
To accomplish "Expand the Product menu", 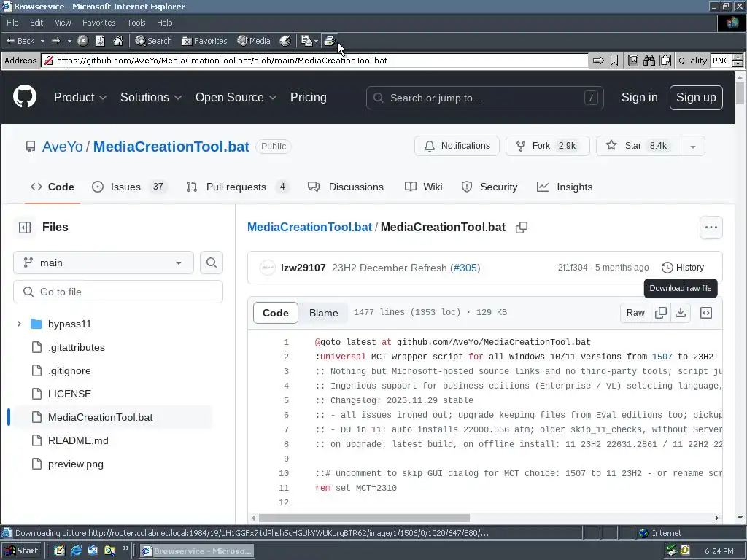I will coord(80,97).
